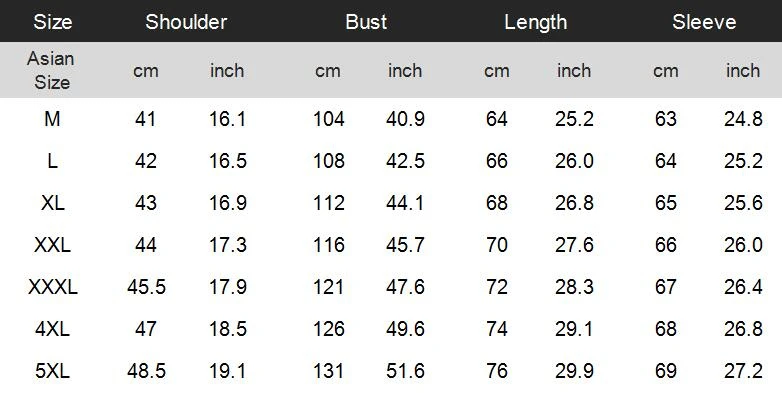Click the L size row label
Screen dimensions: 782x393
coord(52,161)
